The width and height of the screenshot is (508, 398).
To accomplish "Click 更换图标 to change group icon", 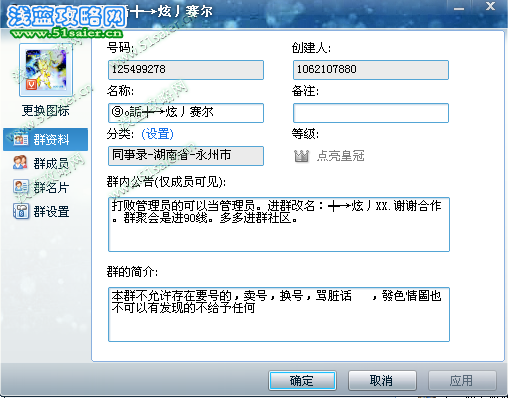I will click(x=46, y=111).
